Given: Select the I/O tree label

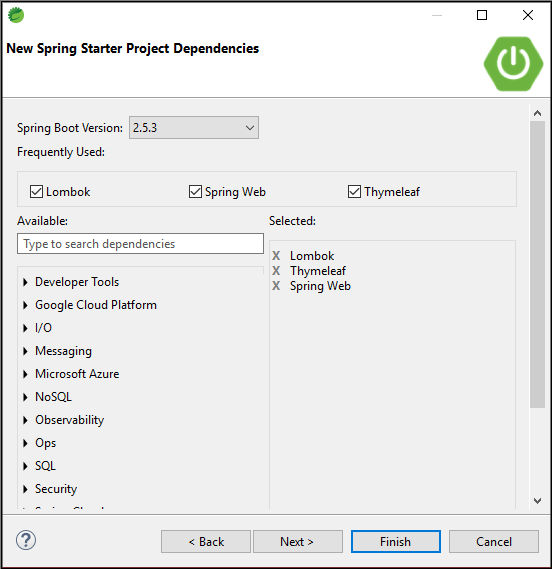Looking at the screenshot, I should tap(43, 328).
